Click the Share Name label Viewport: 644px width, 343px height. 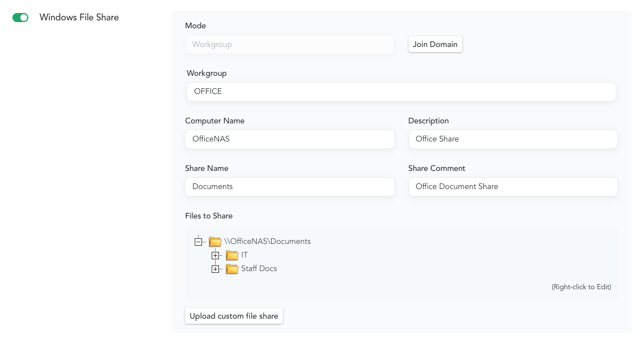tap(207, 169)
